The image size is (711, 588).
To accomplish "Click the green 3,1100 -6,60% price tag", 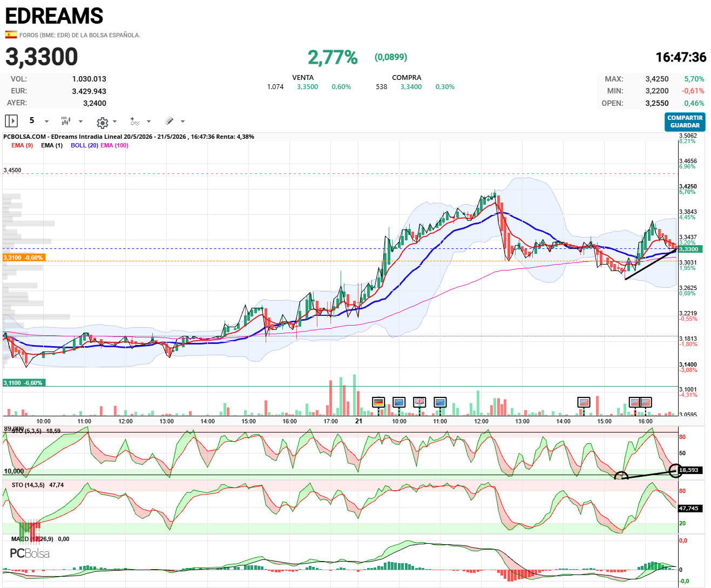I will (x=23, y=383).
